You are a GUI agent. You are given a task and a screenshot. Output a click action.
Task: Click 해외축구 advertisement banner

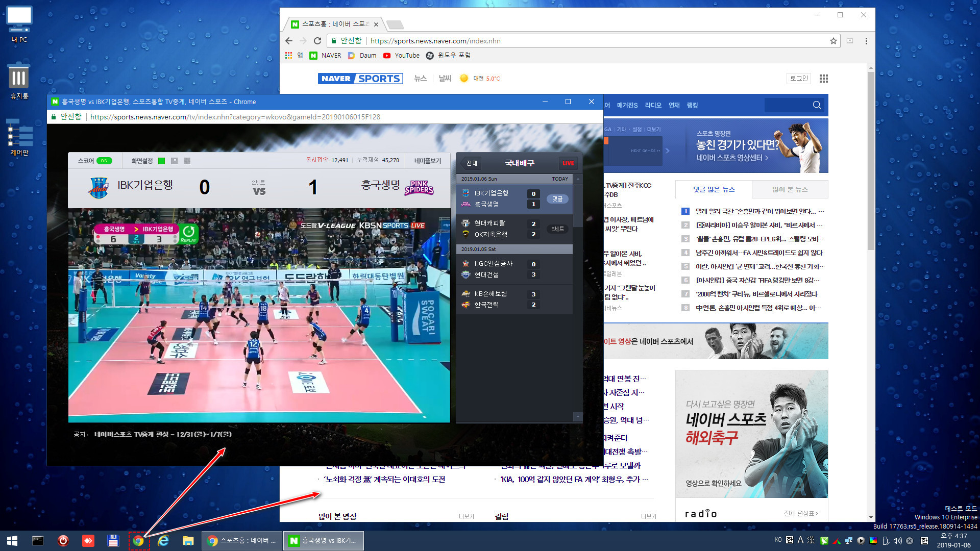751,434
